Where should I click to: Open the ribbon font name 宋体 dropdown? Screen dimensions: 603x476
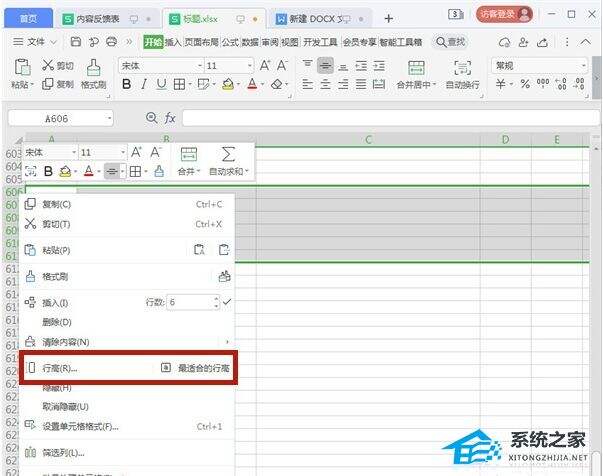pos(200,66)
